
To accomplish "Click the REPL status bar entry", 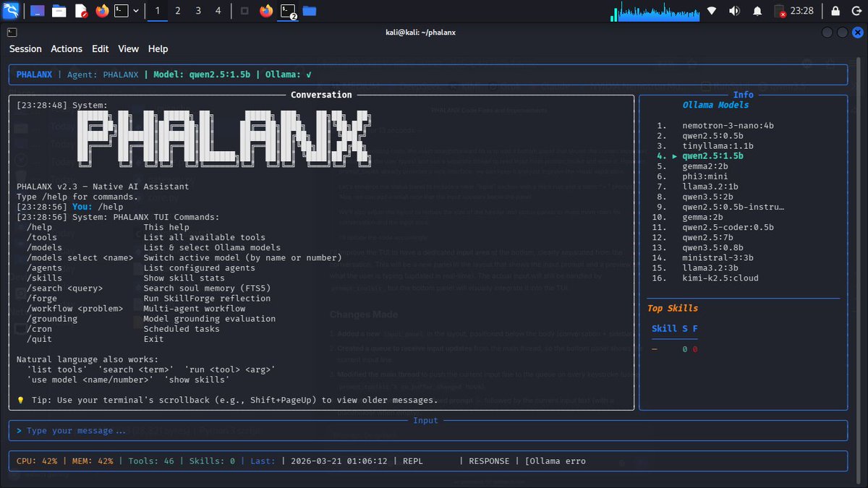I will coord(413,461).
